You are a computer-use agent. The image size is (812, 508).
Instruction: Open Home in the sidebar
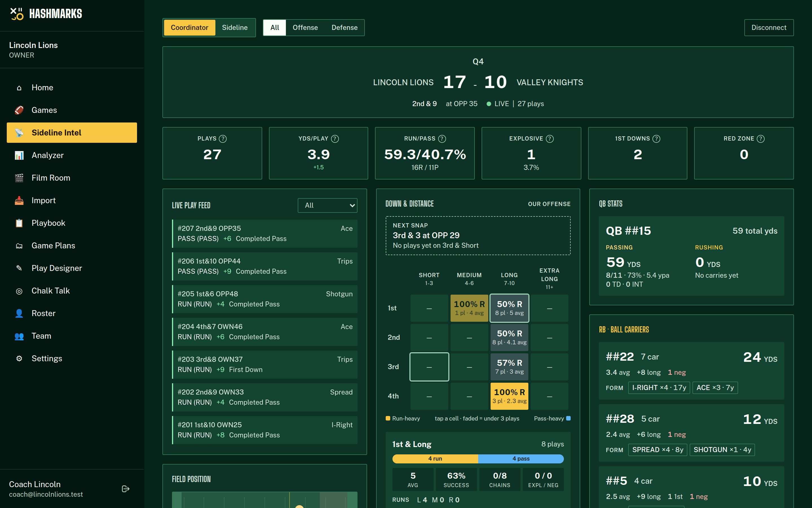click(72, 88)
